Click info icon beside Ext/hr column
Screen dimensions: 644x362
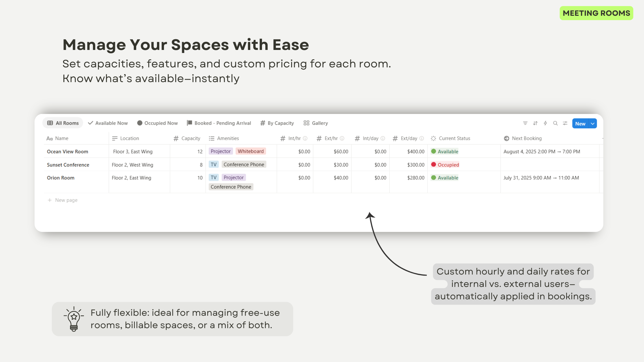[342, 138]
